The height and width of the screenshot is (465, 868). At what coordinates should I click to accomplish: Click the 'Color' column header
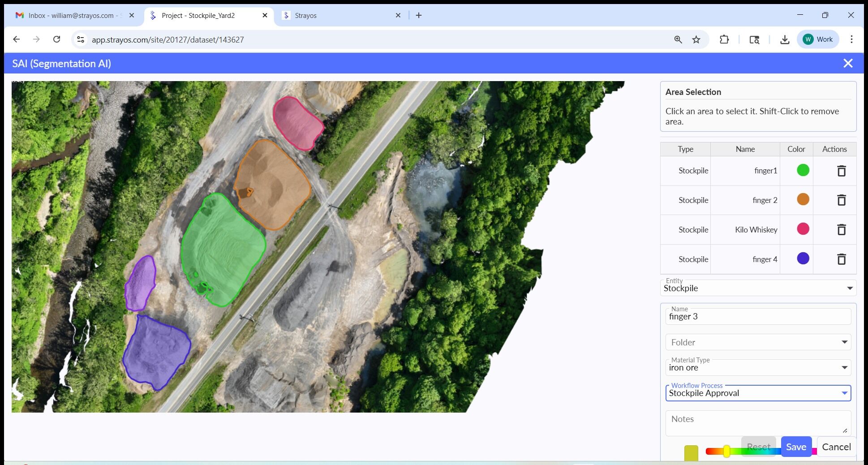pos(796,149)
